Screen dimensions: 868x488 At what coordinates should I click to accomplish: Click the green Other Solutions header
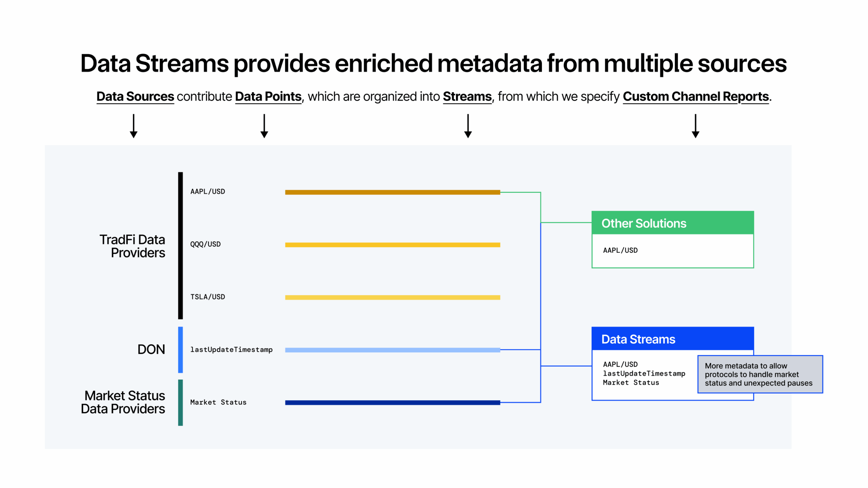(672, 223)
